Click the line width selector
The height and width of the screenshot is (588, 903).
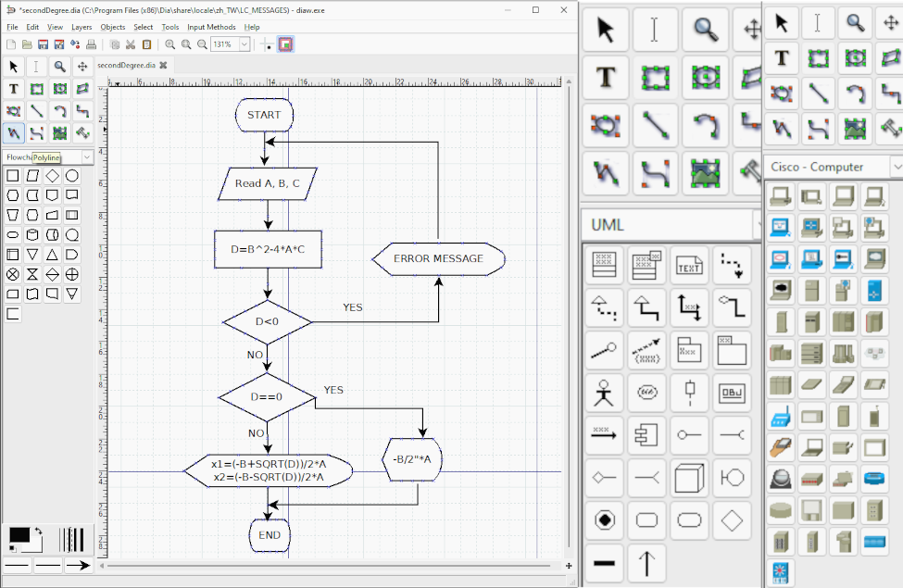[x=72, y=539]
